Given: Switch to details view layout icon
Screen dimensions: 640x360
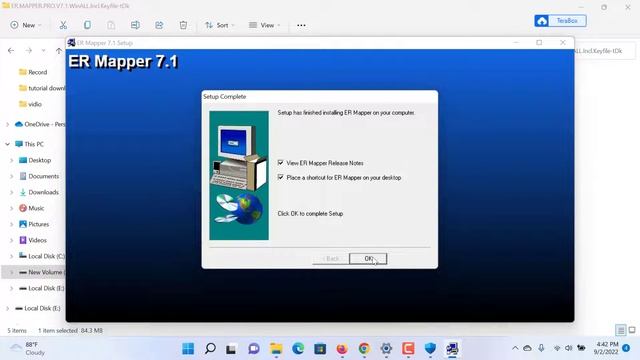Looking at the screenshot, I should click(621, 330).
